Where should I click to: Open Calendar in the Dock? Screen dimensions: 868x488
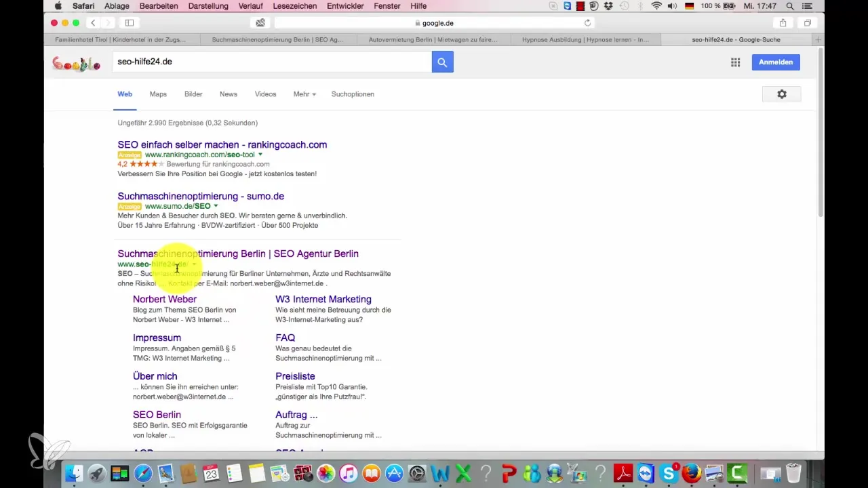211,473
